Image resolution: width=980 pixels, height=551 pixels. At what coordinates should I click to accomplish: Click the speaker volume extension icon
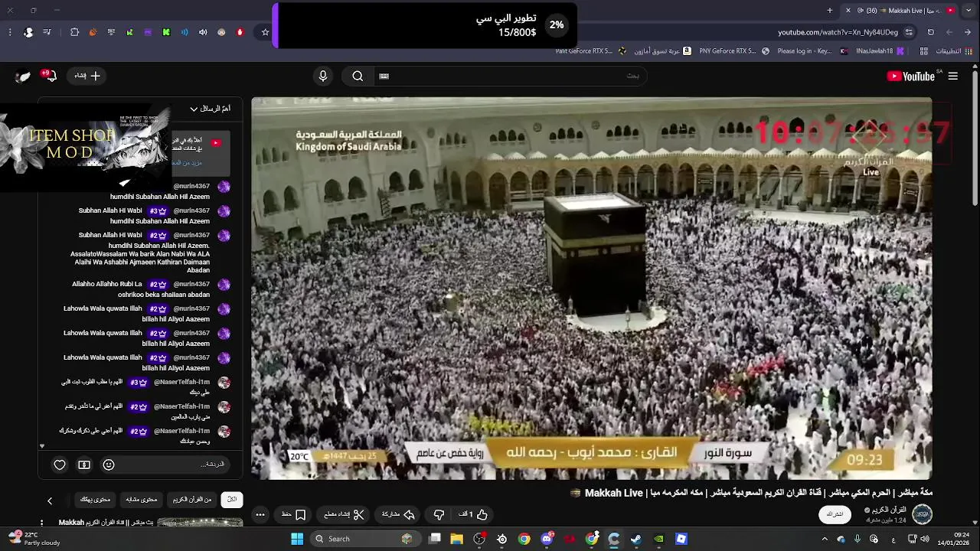[203, 32]
